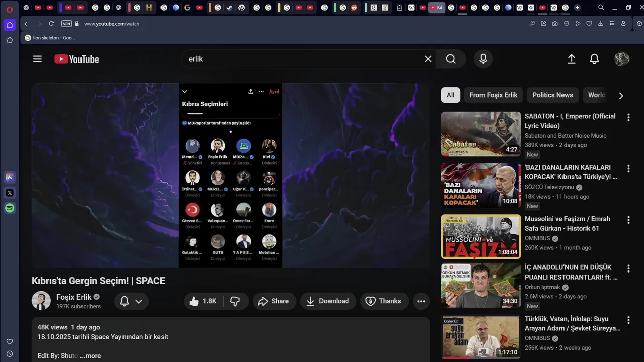644x362 pixels.
Task: Open the browser profile account icon
Action: (x=623, y=24)
